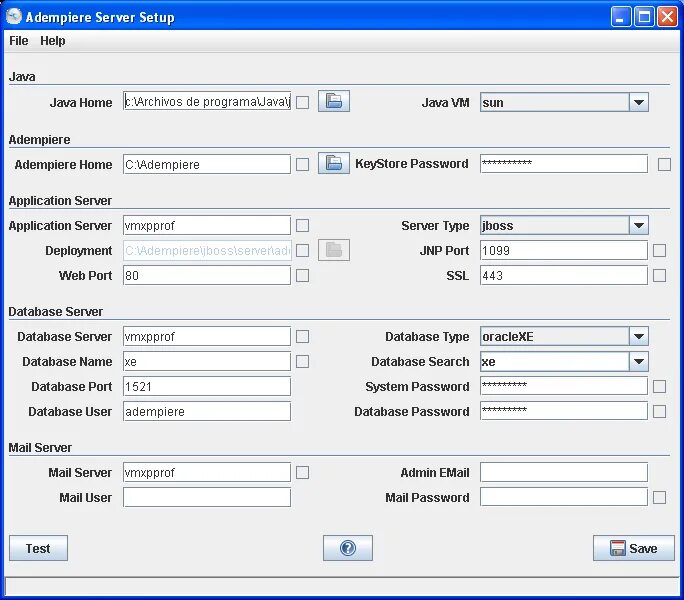Browse for Java Home folder
Image resolution: width=684 pixels, height=600 pixels.
coord(334,101)
